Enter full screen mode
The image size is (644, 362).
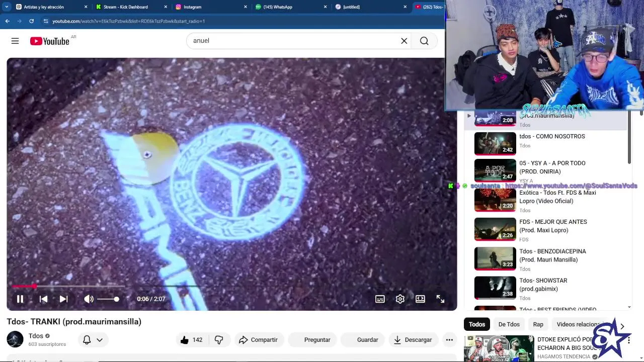click(440, 299)
